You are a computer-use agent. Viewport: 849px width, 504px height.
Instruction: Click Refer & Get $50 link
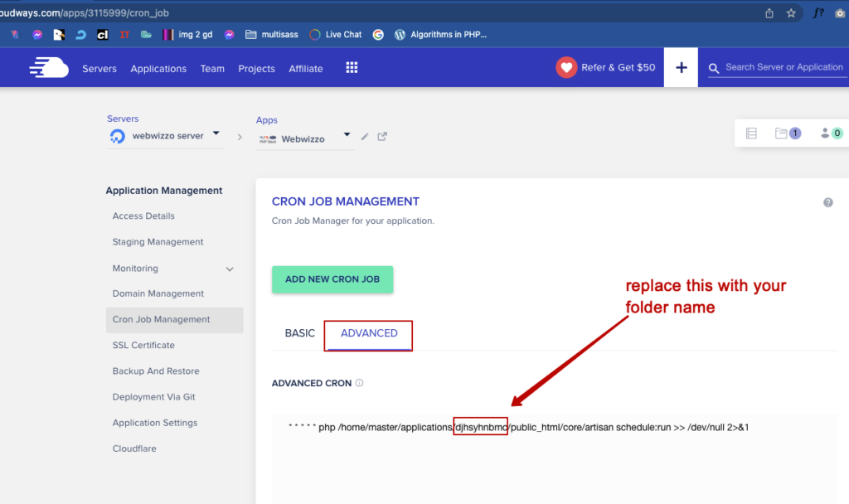tap(619, 68)
